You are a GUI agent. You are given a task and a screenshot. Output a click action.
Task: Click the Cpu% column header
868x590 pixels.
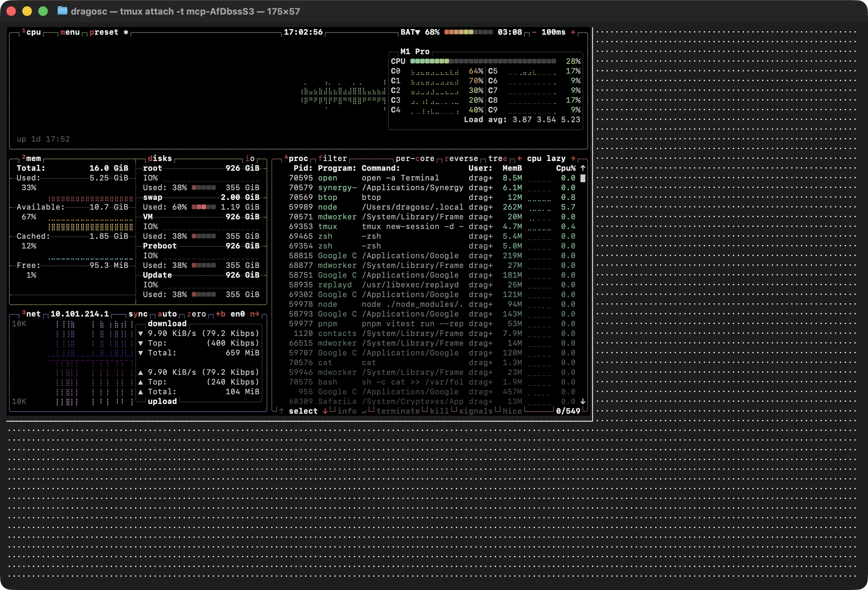click(x=566, y=168)
